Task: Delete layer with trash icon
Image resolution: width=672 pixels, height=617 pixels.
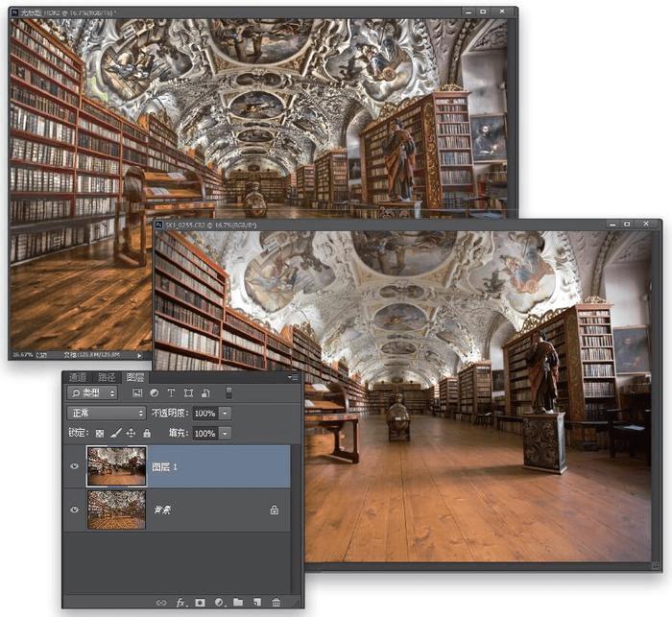Action: coord(276,603)
